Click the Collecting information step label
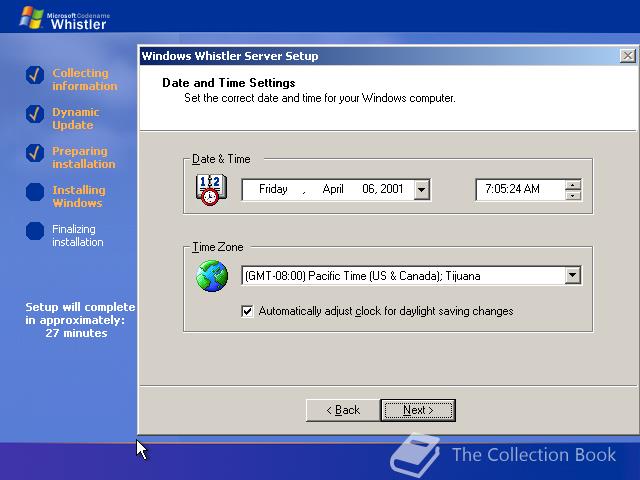The width and height of the screenshot is (640, 480). click(84, 79)
